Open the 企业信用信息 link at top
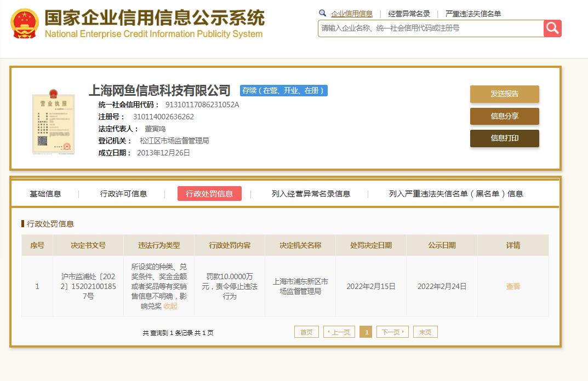This screenshot has height=381, width=588. click(352, 13)
